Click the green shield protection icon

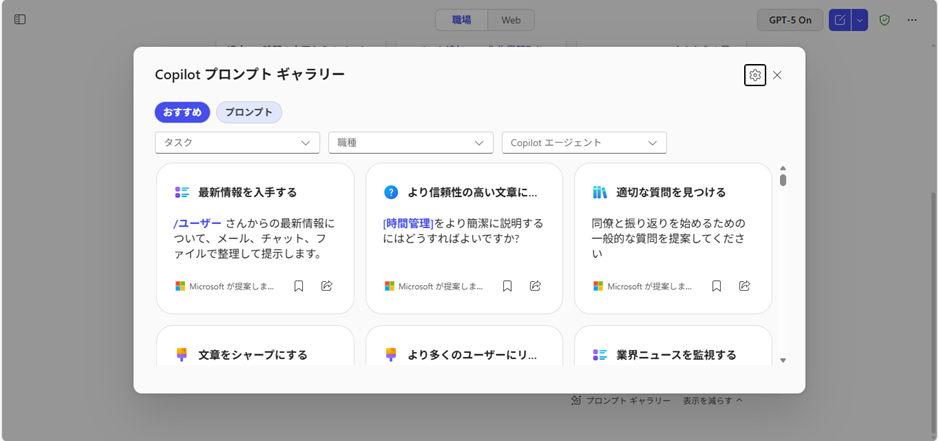pyautogui.click(x=884, y=20)
